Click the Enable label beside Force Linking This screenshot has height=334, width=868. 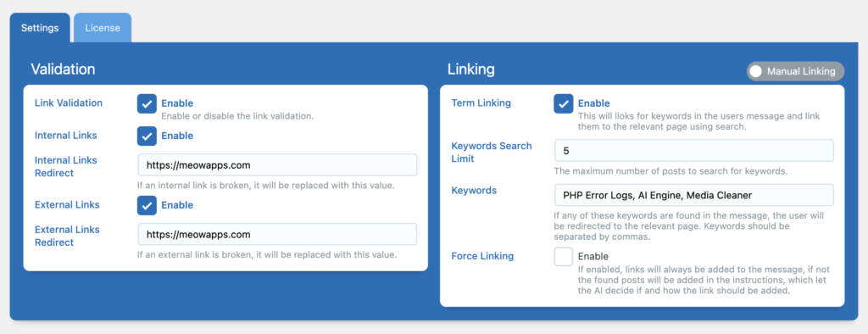(x=593, y=257)
